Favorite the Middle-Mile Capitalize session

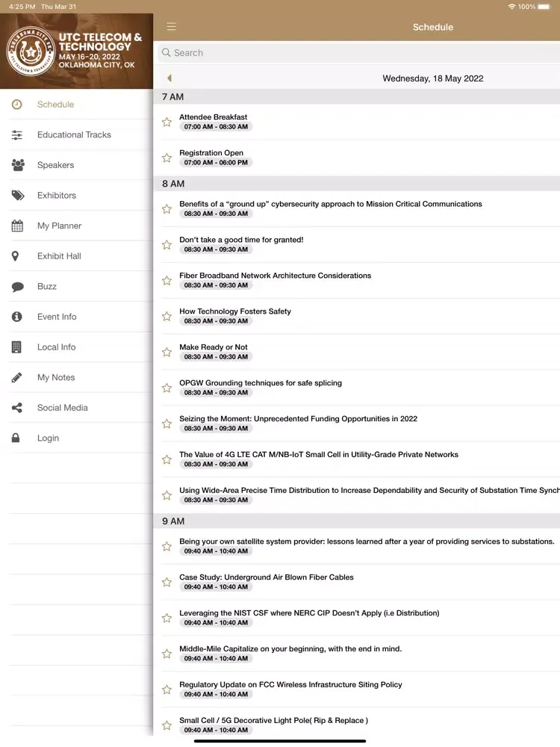pos(167,654)
